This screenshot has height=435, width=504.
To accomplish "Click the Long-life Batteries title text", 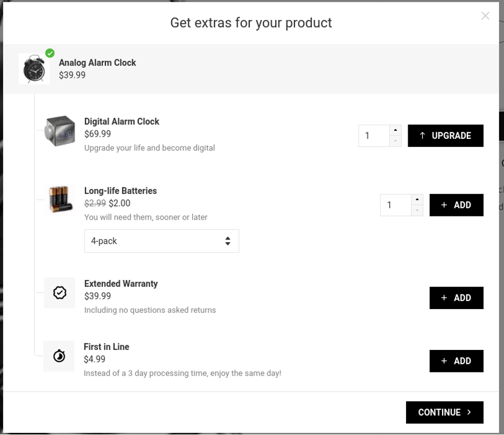I will (x=120, y=191).
